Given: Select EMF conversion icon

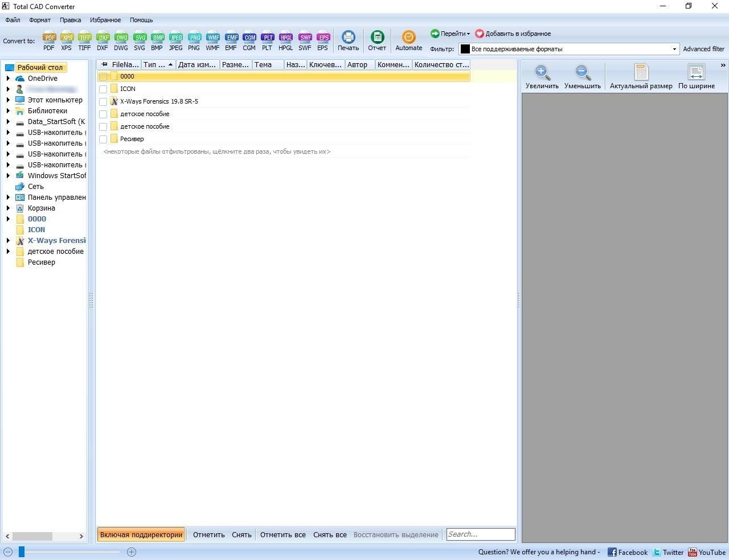Looking at the screenshot, I should click(x=231, y=40).
